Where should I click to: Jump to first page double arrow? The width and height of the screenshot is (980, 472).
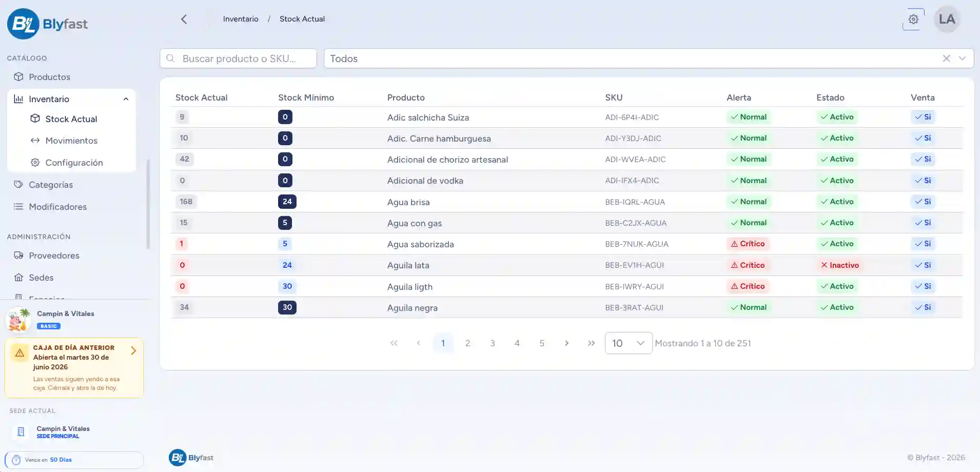[x=394, y=343]
